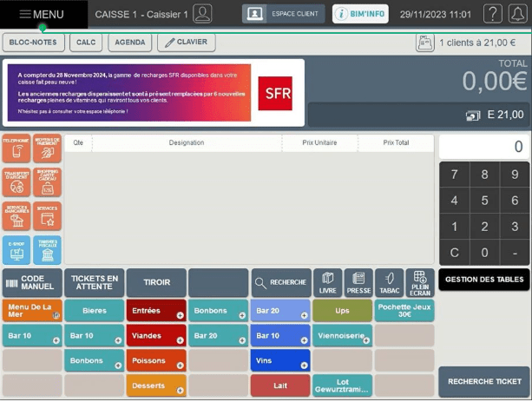This screenshot has height=402, width=532.
Task: Click the cashier profile icon
Action: point(202,14)
